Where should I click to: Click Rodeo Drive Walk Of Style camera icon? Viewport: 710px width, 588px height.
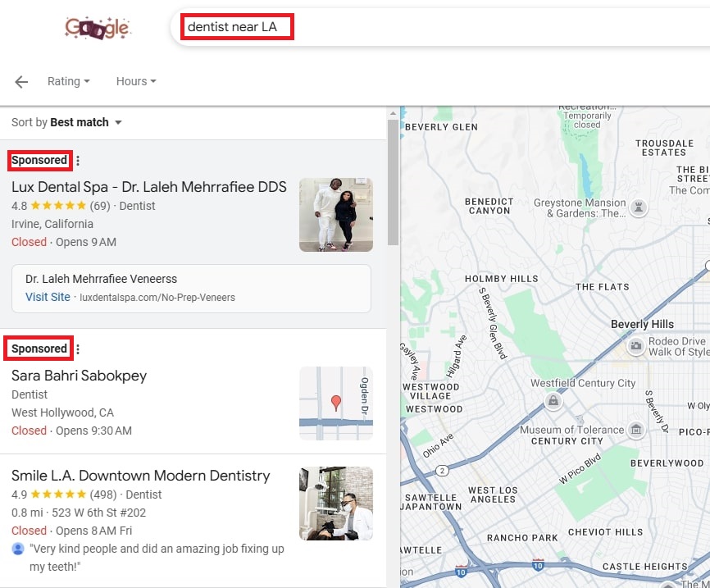(635, 346)
